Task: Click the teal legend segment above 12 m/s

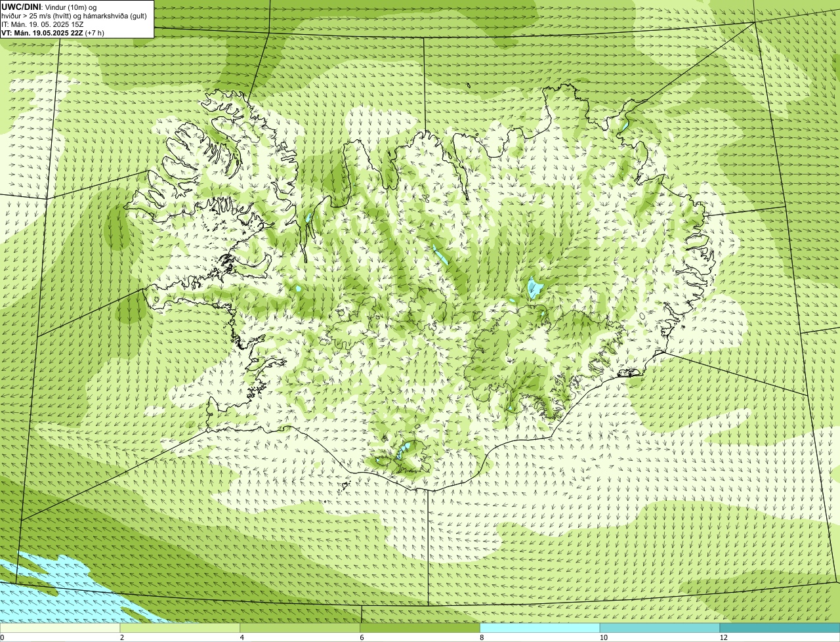Action: (780, 628)
